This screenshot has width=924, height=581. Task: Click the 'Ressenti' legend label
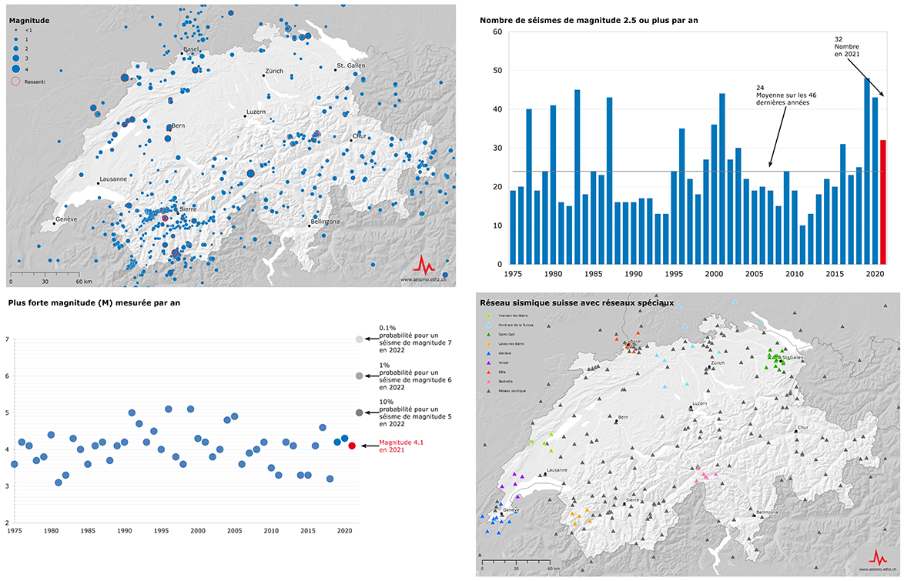(35, 82)
